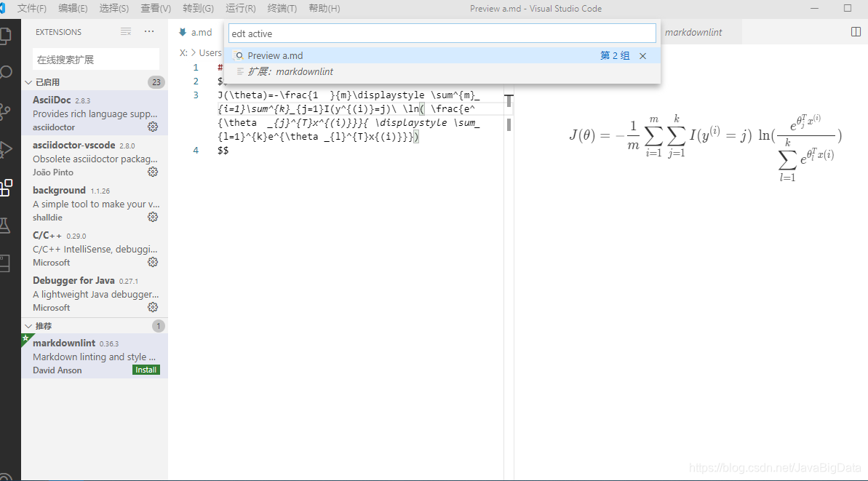This screenshot has width=868, height=481.
Task: Open the Test flask view icon
Action: 5,226
